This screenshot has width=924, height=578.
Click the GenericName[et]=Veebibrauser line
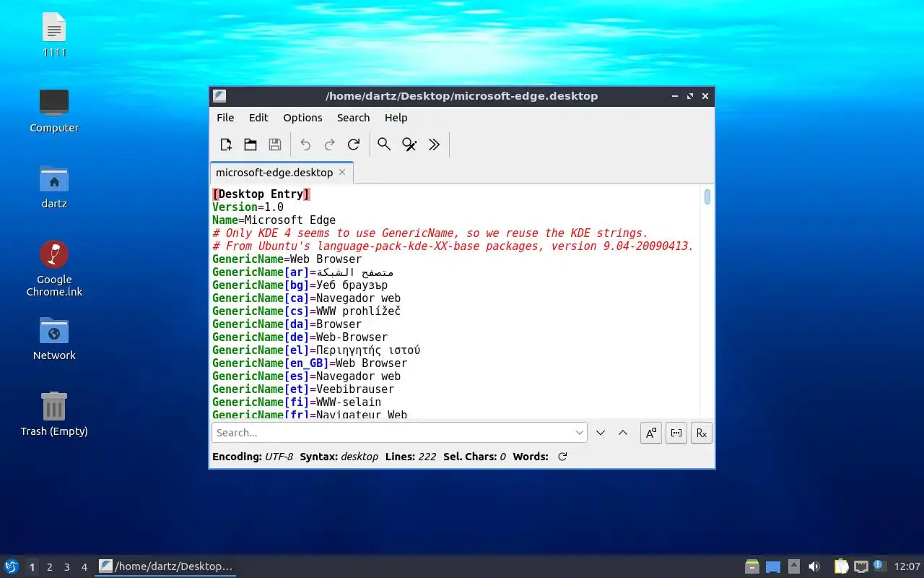tap(303, 389)
